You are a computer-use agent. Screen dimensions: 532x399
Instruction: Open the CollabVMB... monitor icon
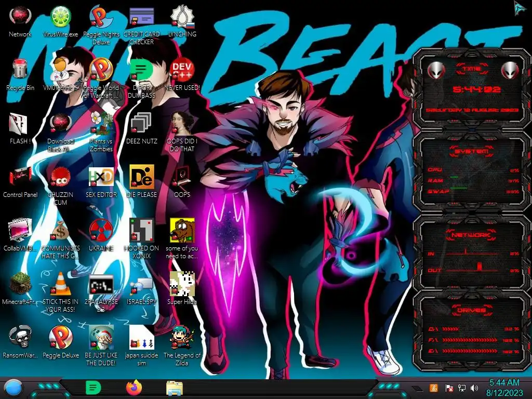click(x=20, y=230)
